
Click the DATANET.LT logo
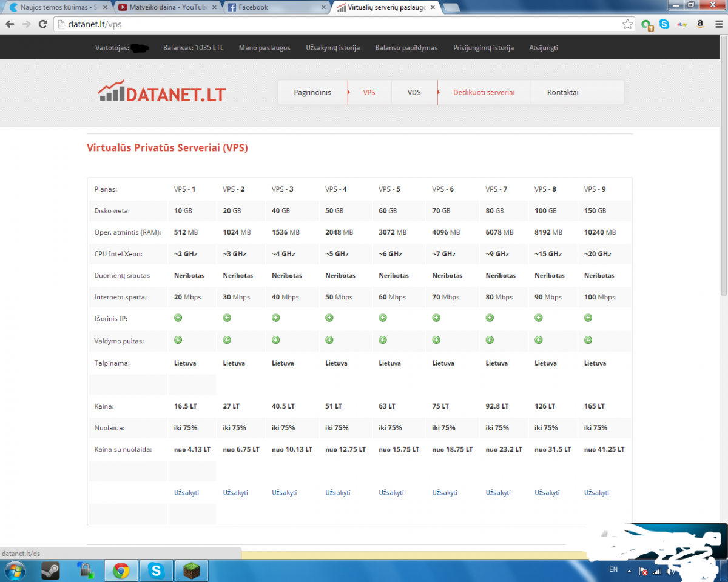click(x=162, y=92)
